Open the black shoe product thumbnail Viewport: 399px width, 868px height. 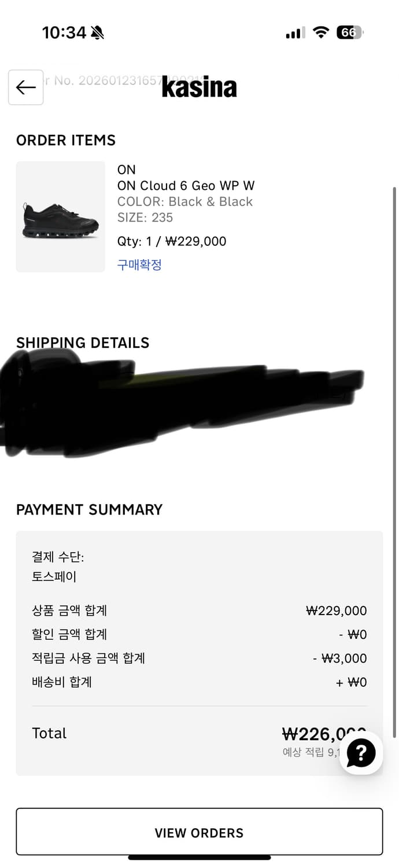61,216
